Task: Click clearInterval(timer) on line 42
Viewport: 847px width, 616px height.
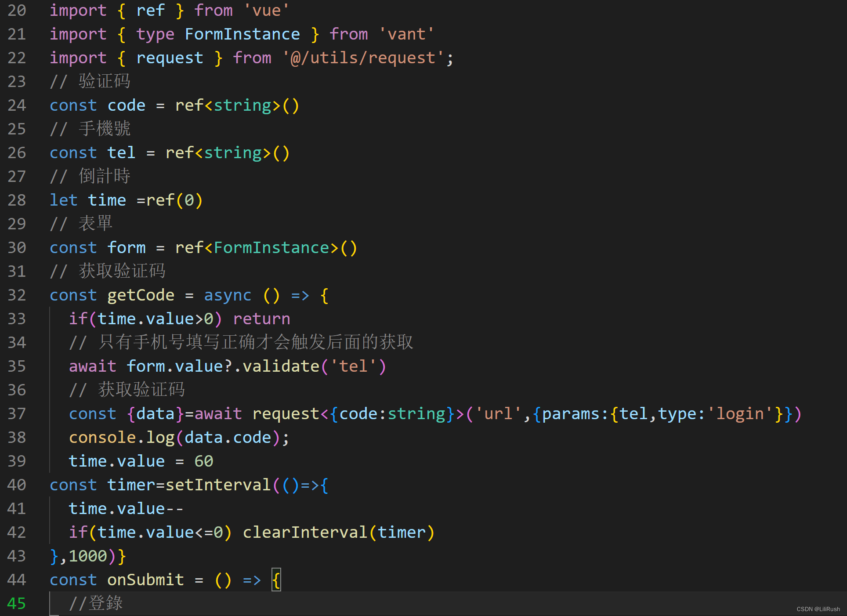Action: click(x=338, y=532)
